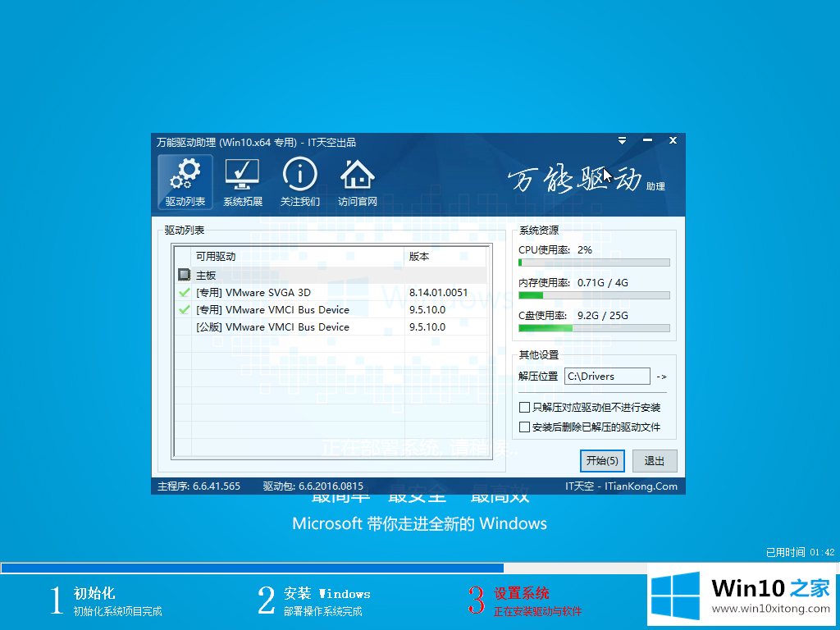Viewport: 840px width, 630px height.
Task: Select the 主板 category row label
Action: [x=206, y=276]
